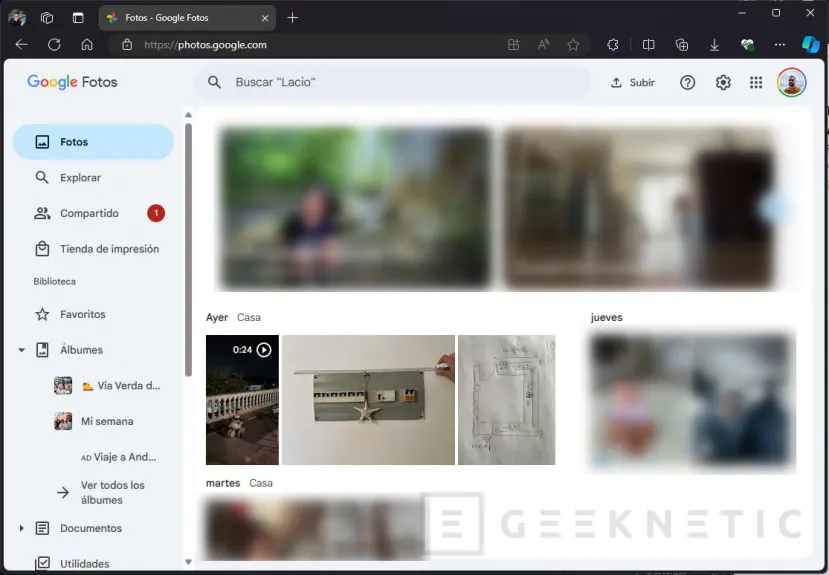This screenshot has width=829, height=575.
Task: Open the second blurred memory card
Action: [638, 208]
